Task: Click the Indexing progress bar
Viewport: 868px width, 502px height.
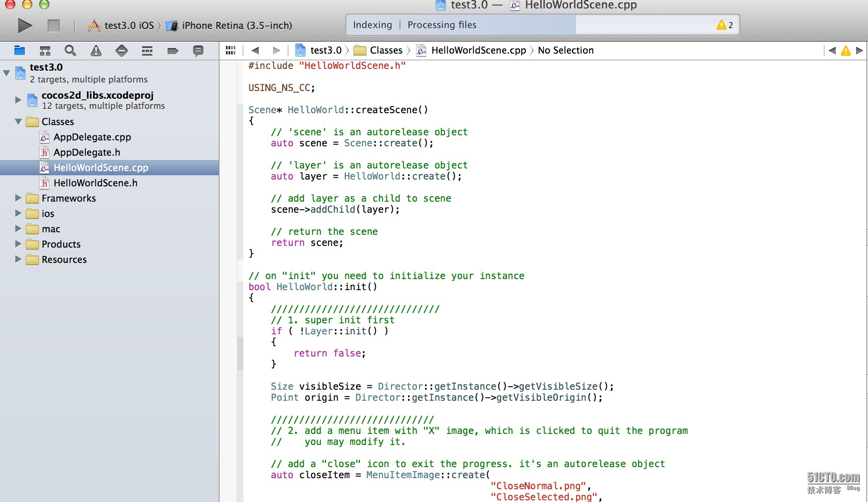Action: click(x=542, y=25)
